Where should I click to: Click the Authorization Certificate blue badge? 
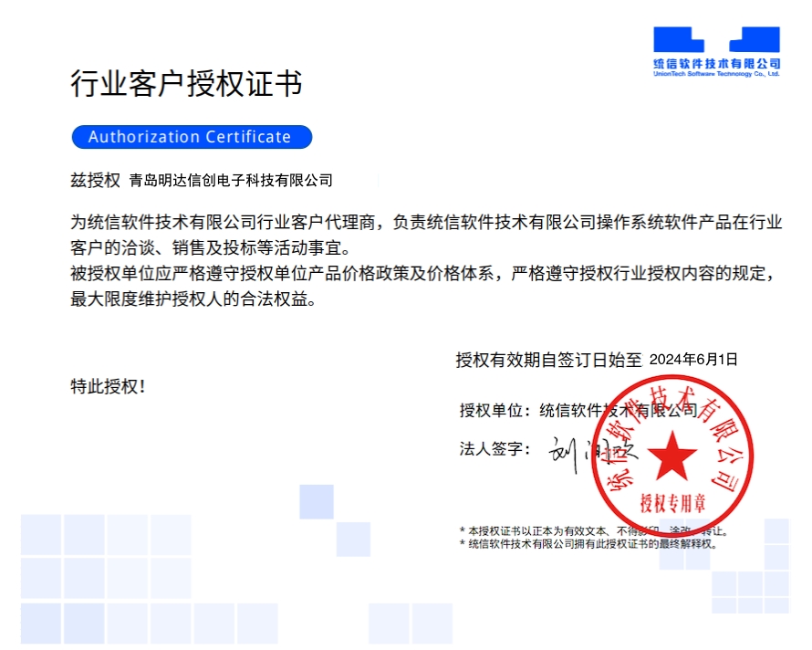point(192,137)
